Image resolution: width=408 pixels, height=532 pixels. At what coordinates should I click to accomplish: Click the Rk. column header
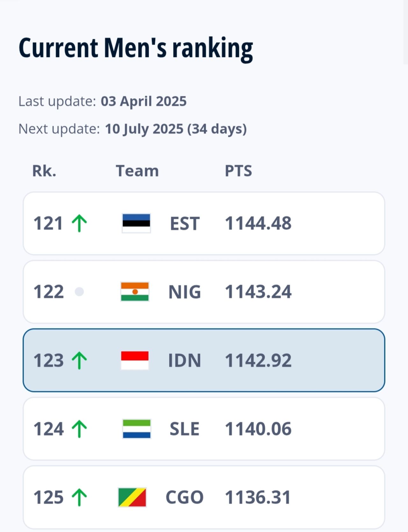point(44,171)
